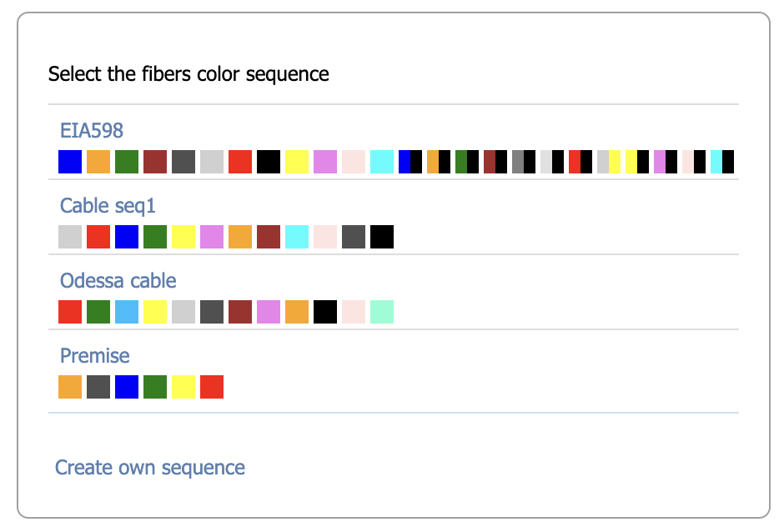Click the yellow swatch in Cable seq1
The height and width of the screenshot is (532, 784).
tap(183, 237)
